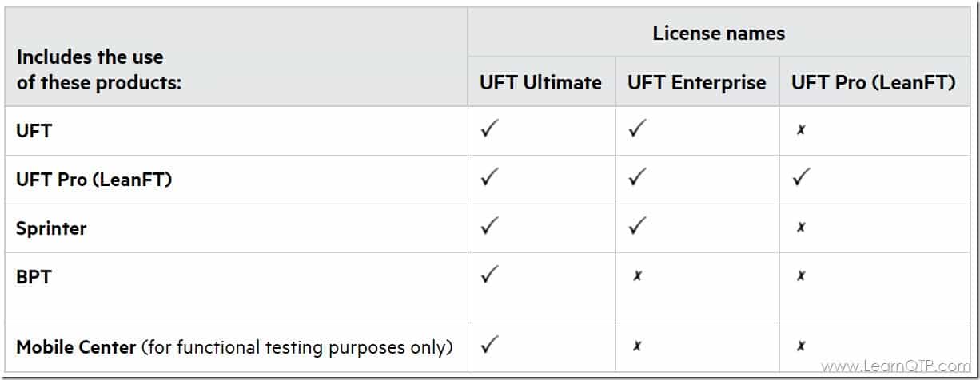Image resolution: width=980 pixels, height=380 pixels.
Task: Click the UFT Pro (LeanFT) column checkmark in LeanFT row
Action: [x=801, y=177]
